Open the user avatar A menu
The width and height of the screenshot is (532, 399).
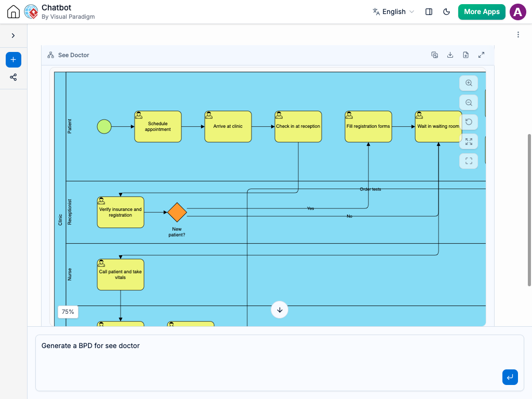[518, 12]
